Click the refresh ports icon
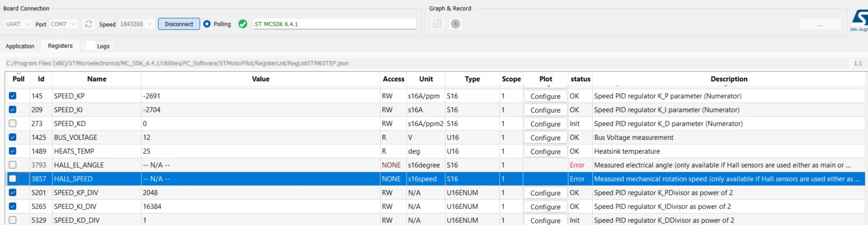 coord(88,24)
